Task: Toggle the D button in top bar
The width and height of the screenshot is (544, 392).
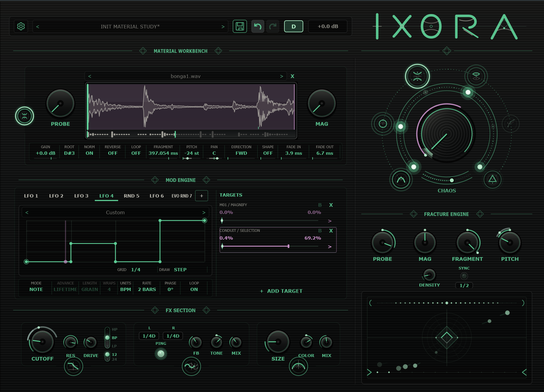Action: pos(294,26)
